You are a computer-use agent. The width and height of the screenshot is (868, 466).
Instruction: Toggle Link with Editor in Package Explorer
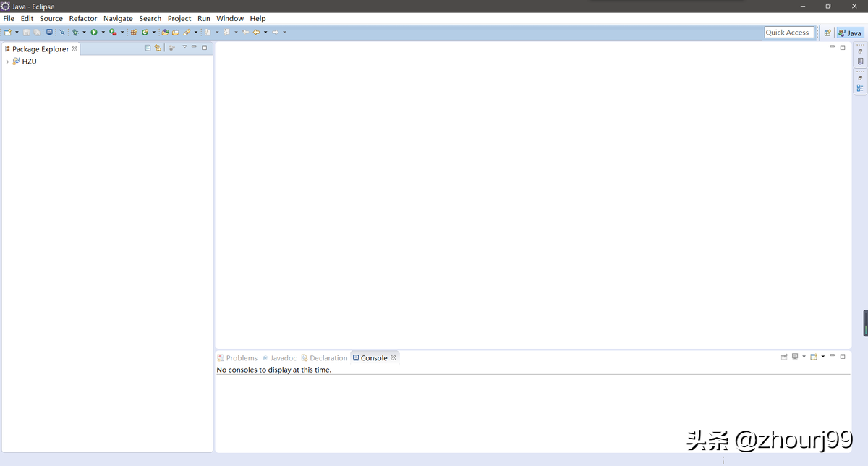pos(158,48)
